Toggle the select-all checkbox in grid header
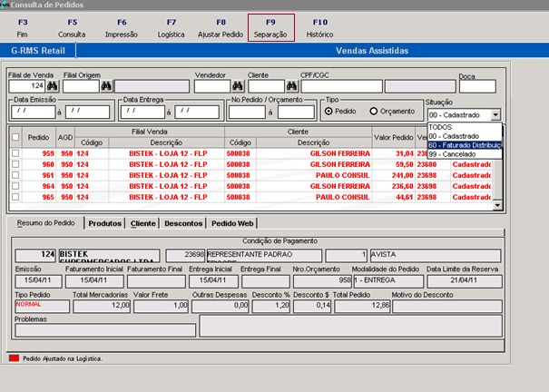The image size is (549, 392). pos(15,137)
